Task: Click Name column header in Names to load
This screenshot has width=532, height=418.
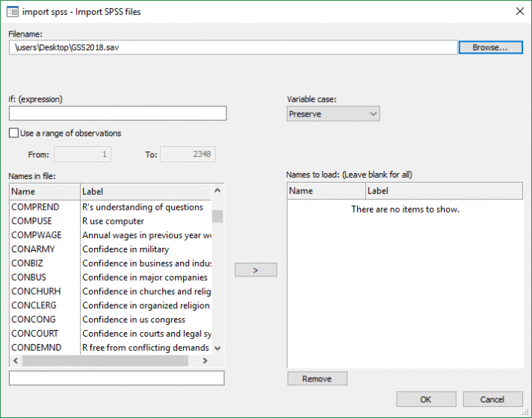Action: click(x=327, y=191)
